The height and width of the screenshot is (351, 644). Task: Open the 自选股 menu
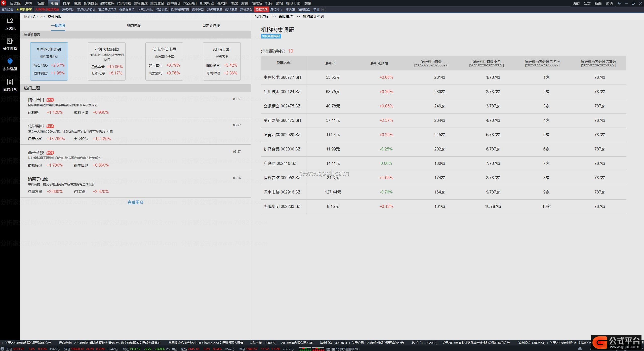(x=15, y=3)
